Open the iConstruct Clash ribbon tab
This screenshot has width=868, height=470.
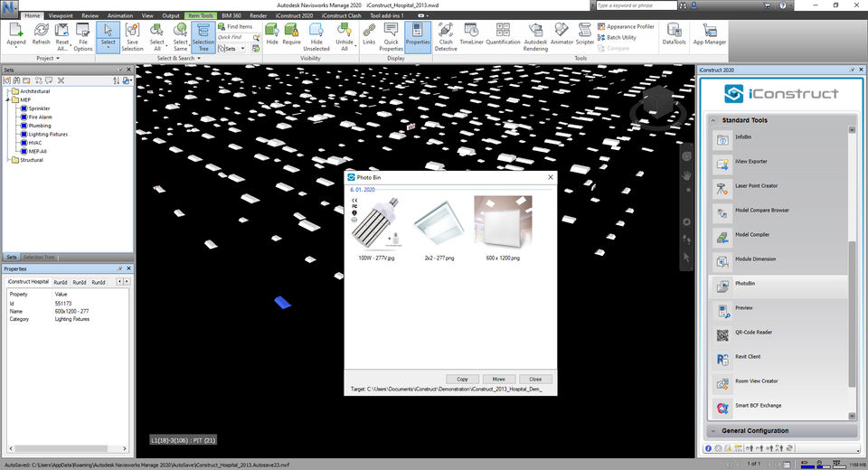pos(342,15)
